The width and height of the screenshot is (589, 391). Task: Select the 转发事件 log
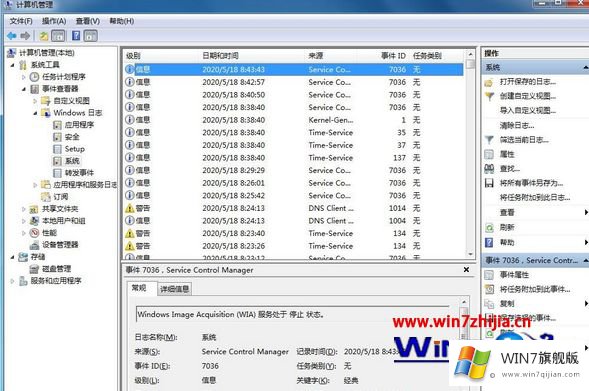(x=79, y=173)
